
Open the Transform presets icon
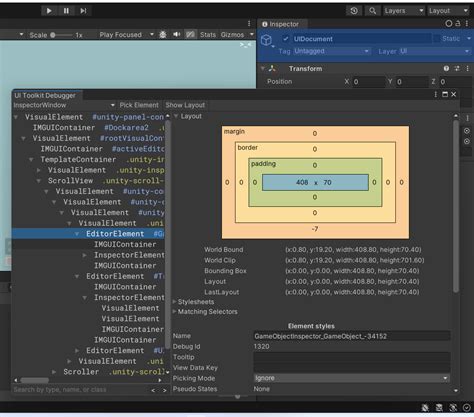457,68
